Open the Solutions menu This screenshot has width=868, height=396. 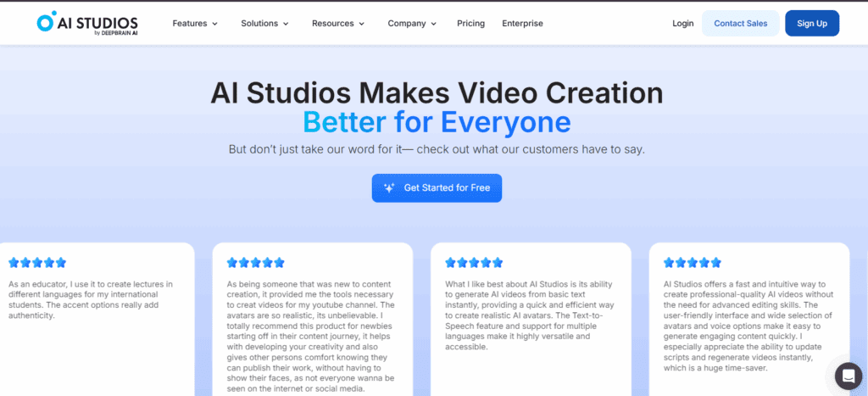(x=264, y=23)
